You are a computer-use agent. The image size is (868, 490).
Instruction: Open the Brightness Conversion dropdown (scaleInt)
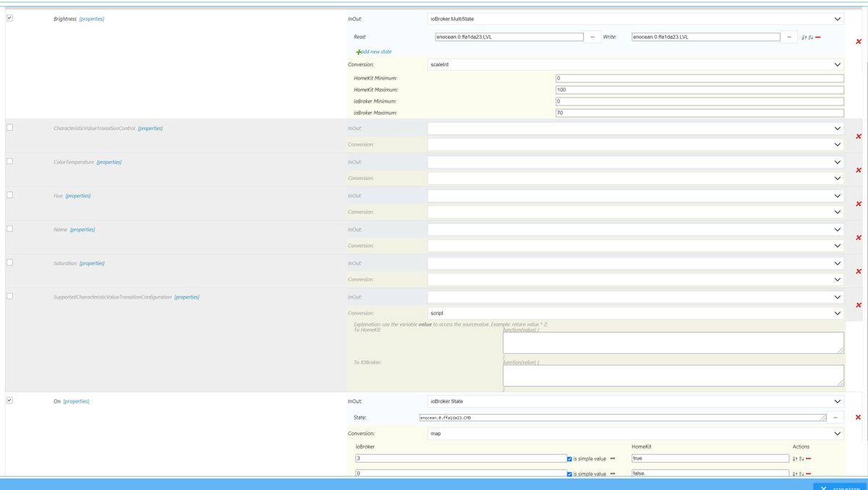[636, 64]
